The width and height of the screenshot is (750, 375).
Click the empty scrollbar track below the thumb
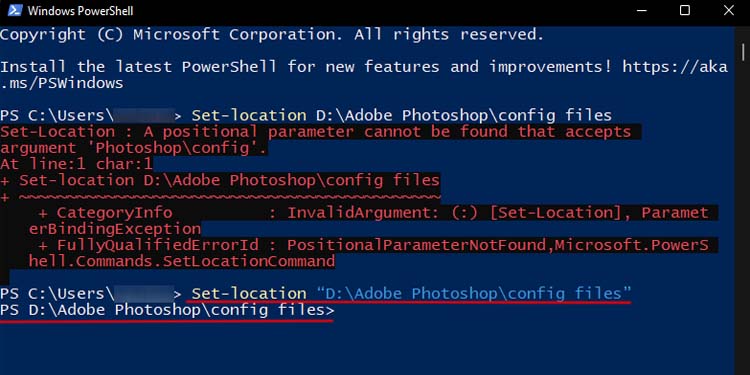point(743,215)
